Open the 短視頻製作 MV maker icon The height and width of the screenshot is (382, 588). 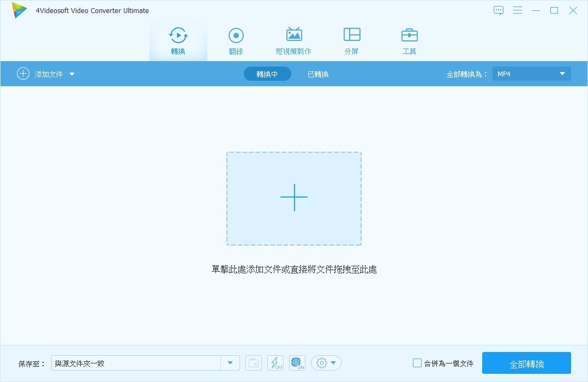click(x=293, y=35)
